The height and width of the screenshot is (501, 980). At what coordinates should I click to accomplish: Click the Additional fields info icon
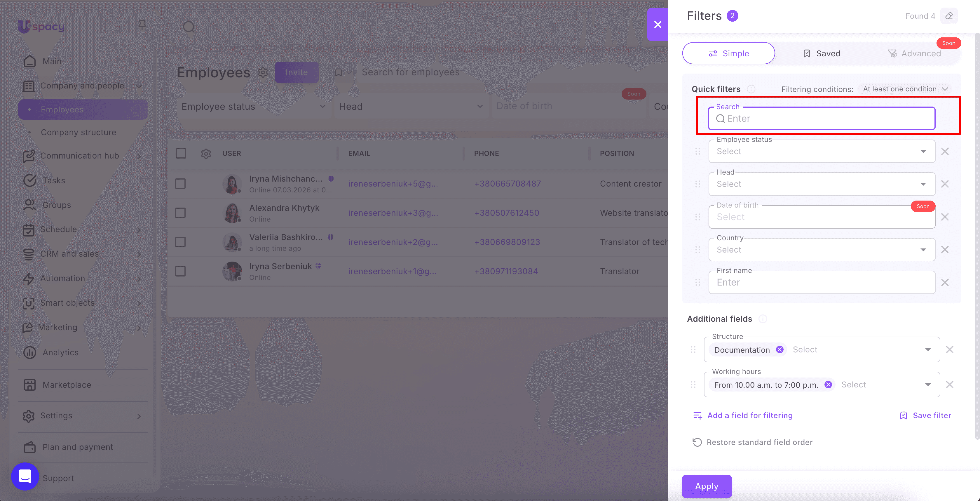click(763, 319)
